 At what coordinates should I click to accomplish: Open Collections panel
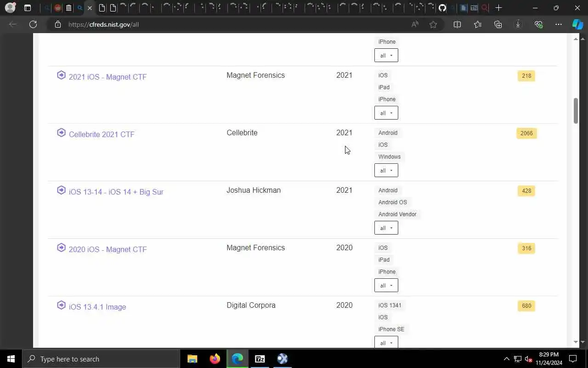498,24
